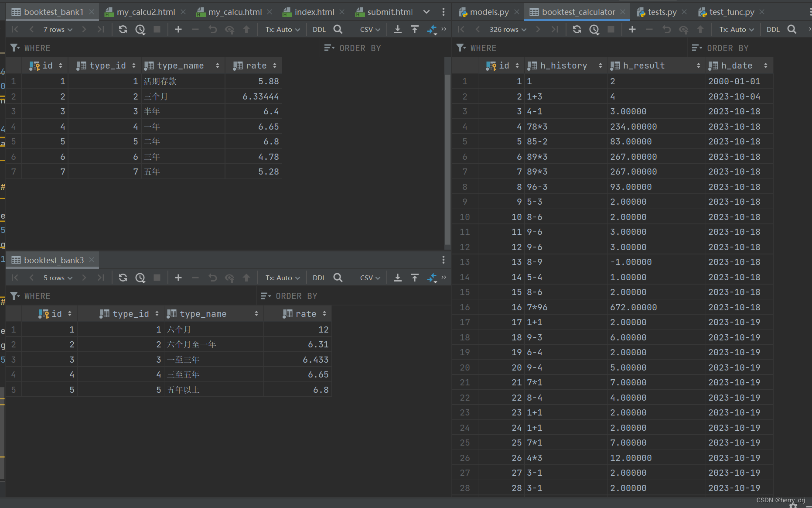Switch to the test_func.py tab
The width and height of the screenshot is (812, 508).
point(731,12)
